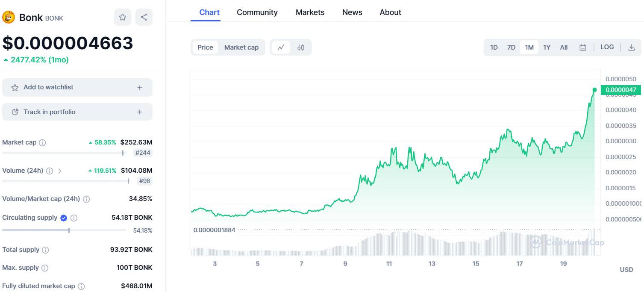Click the plus icon on Track in portfolio
The height and width of the screenshot is (292, 644).
(140, 112)
